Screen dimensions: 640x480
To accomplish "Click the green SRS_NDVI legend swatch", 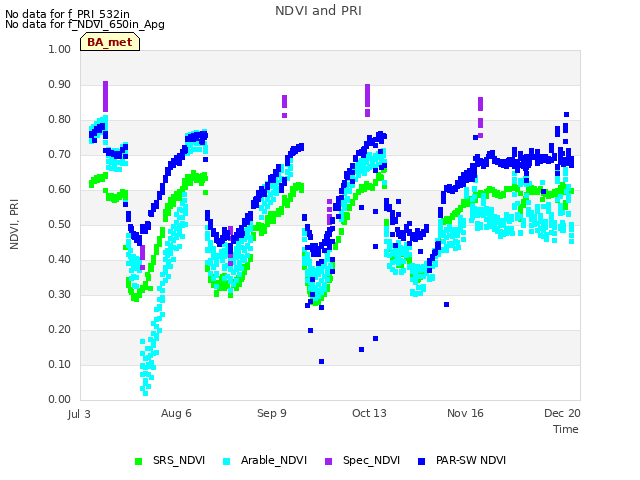I will coord(138,462).
